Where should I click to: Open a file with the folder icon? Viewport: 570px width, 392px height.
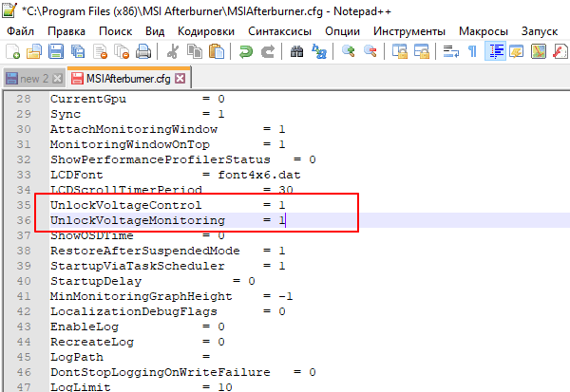point(34,51)
